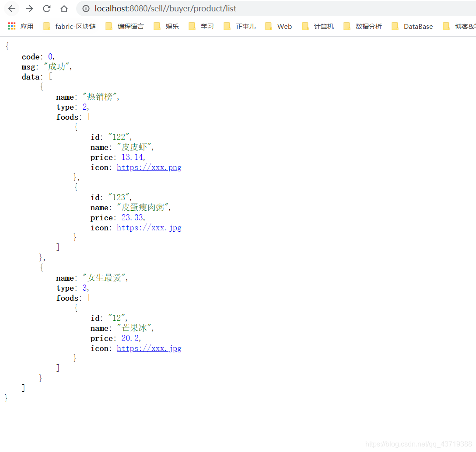The width and height of the screenshot is (476, 452).
Task: Open the Web bookmark folder
Action: [279, 26]
